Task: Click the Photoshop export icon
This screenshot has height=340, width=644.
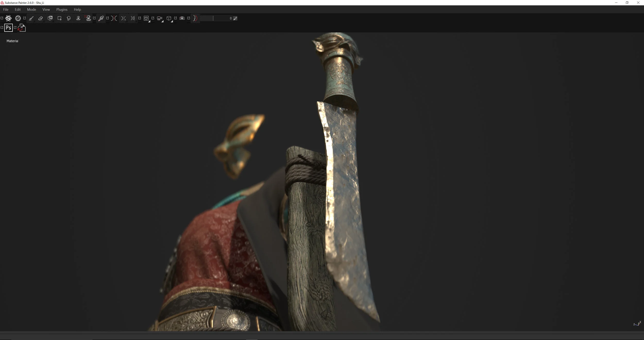Action: click(x=9, y=28)
